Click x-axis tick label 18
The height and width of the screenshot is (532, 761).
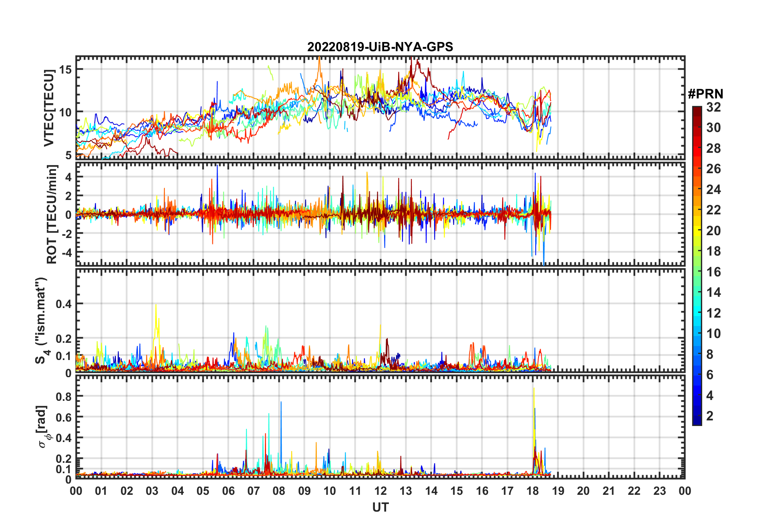pyautogui.click(x=533, y=491)
